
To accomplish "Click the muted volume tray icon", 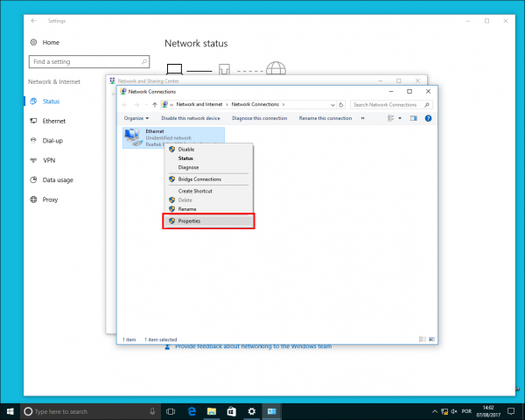I will coord(454,411).
